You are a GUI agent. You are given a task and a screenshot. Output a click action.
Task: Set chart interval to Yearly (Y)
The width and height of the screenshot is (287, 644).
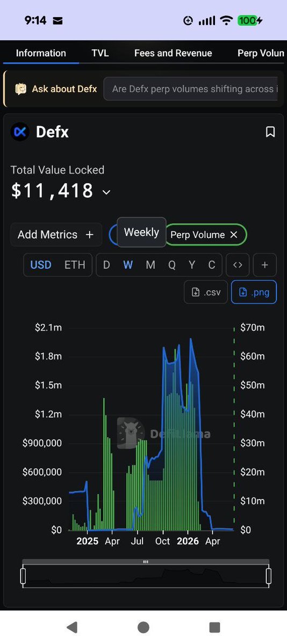(192, 265)
